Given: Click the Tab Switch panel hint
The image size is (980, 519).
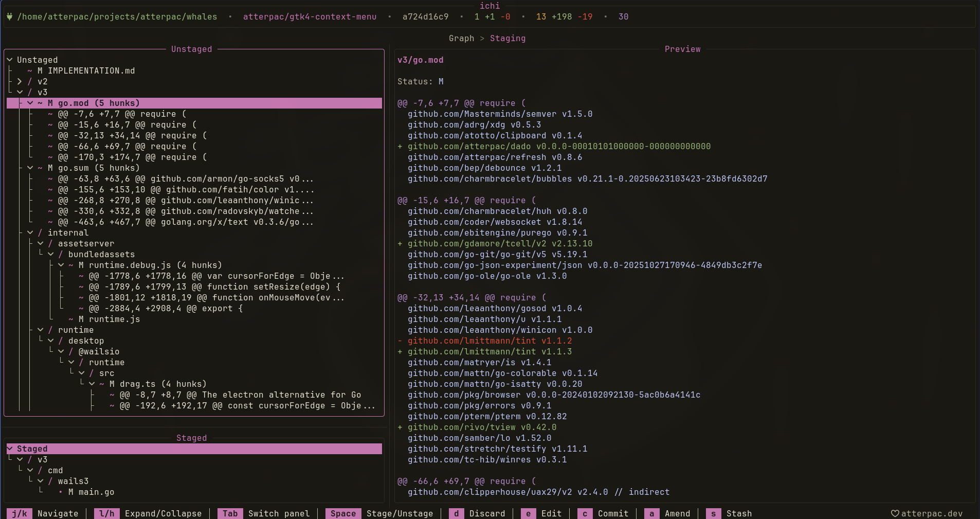Looking at the screenshot, I should point(264,513).
